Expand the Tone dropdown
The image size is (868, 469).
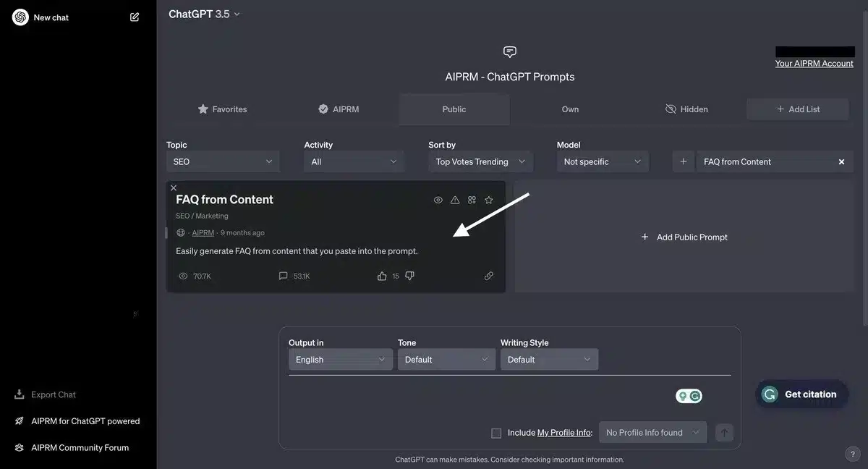coord(446,360)
